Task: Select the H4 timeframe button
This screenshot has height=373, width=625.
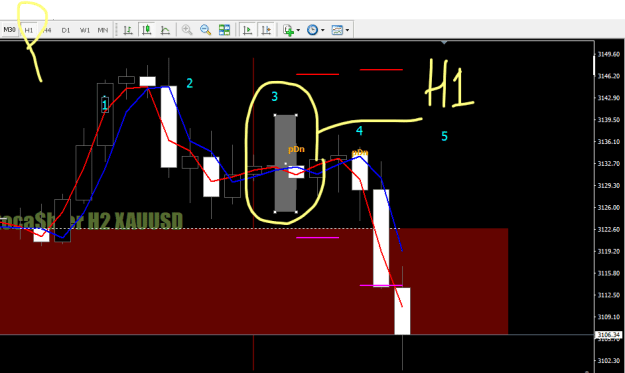Action: tap(47, 30)
